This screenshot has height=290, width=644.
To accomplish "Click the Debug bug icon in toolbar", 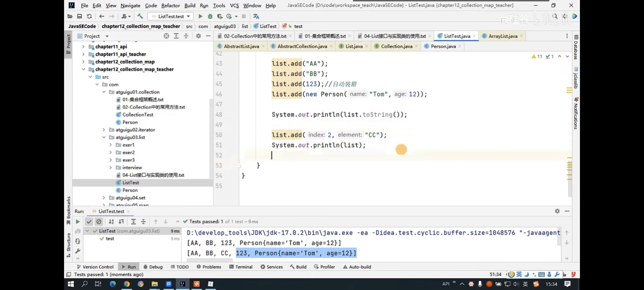I will pyautogui.click(x=210, y=16).
